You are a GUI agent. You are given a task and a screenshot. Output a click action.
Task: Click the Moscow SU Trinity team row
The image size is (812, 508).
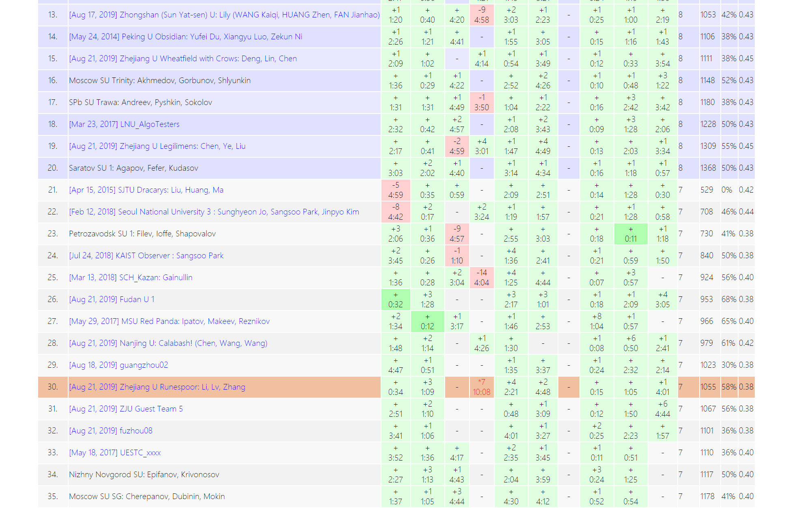(x=159, y=81)
